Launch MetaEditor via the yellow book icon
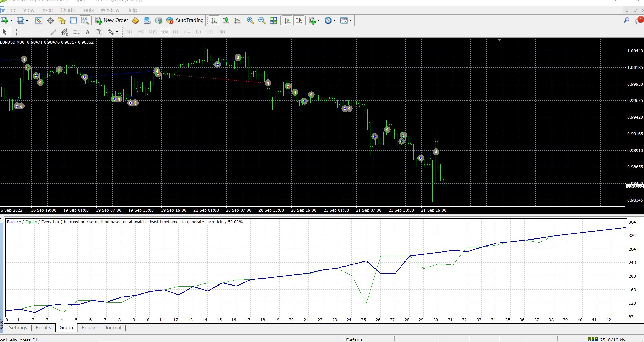644x342 pixels. [x=136, y=21]
